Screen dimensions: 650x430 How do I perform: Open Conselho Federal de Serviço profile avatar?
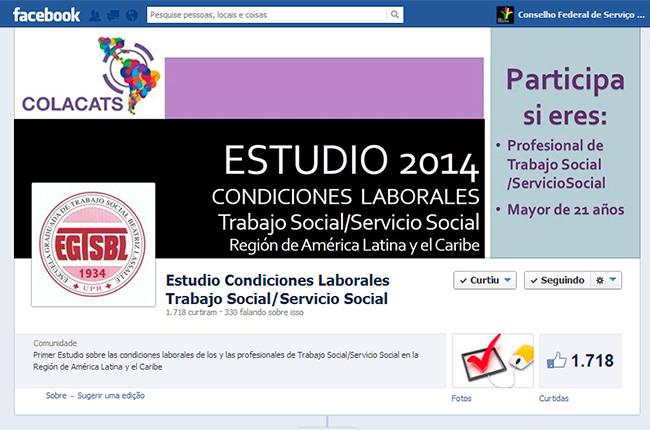pyautogui.click(x=505, y=15)
